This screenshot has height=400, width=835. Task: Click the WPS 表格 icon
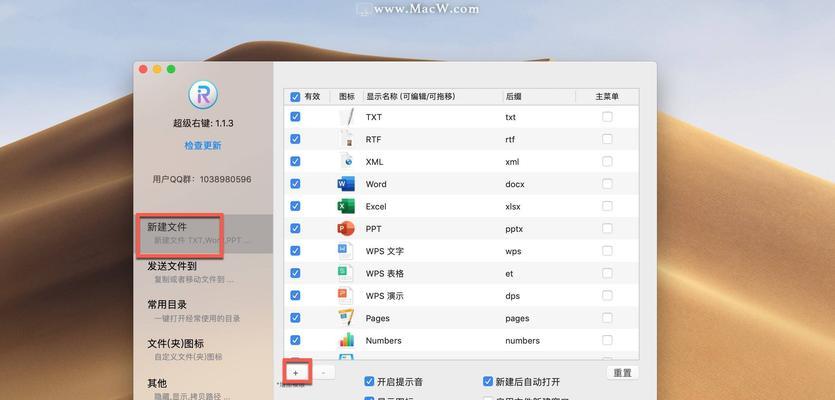345,273
